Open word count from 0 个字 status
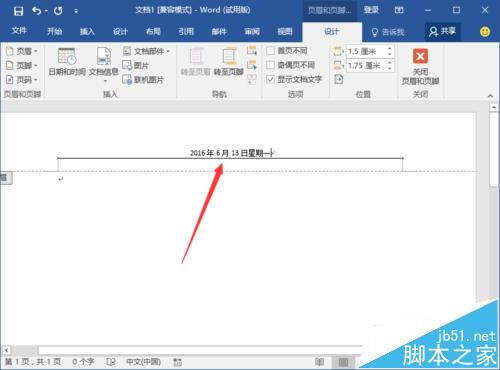This screenshot has width=500, height=370. click(x=83, y=362)
